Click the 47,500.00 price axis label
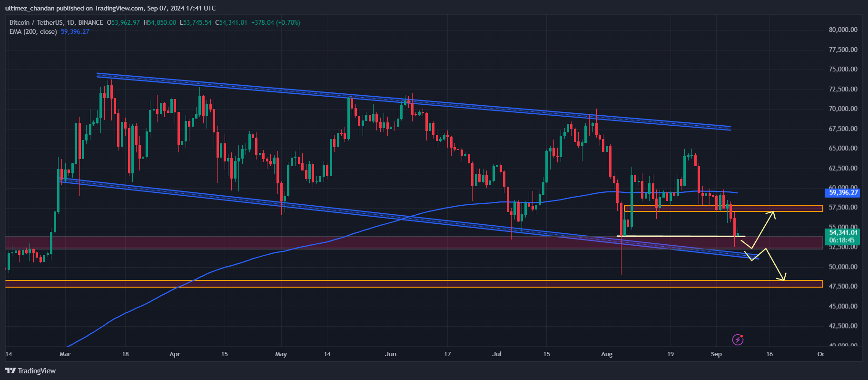868x380 pixels. point(843,286)
